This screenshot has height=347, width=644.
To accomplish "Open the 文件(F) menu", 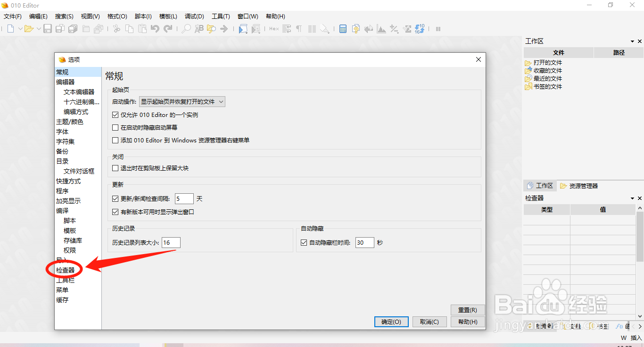I will (13, 16).
